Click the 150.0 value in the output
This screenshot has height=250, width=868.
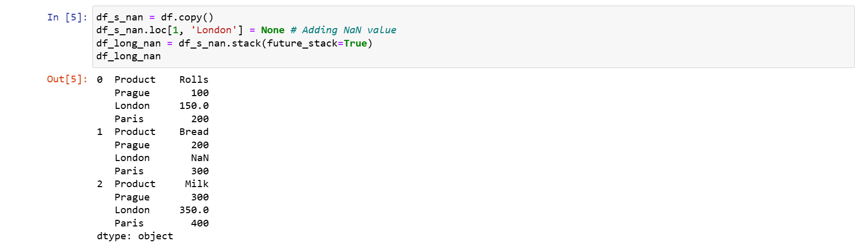tap(194, 106)
